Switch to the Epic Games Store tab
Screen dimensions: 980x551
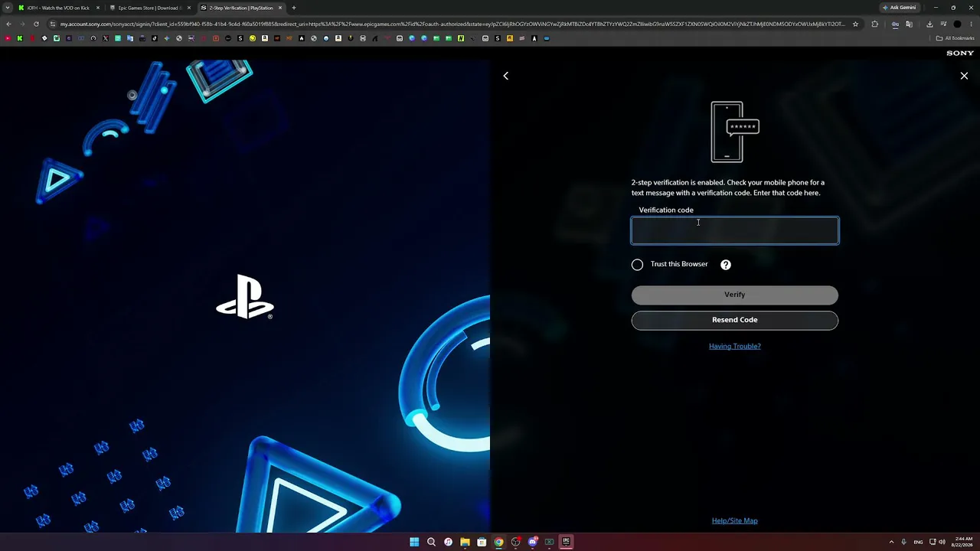tap(149, 8)
